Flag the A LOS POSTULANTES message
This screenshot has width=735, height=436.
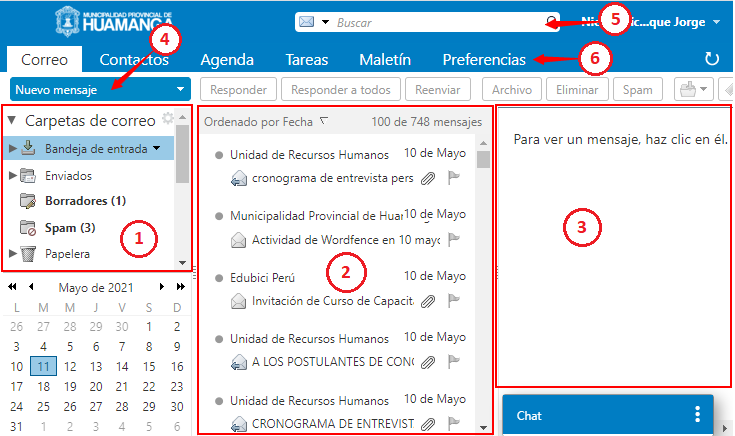tap(453, 361)
